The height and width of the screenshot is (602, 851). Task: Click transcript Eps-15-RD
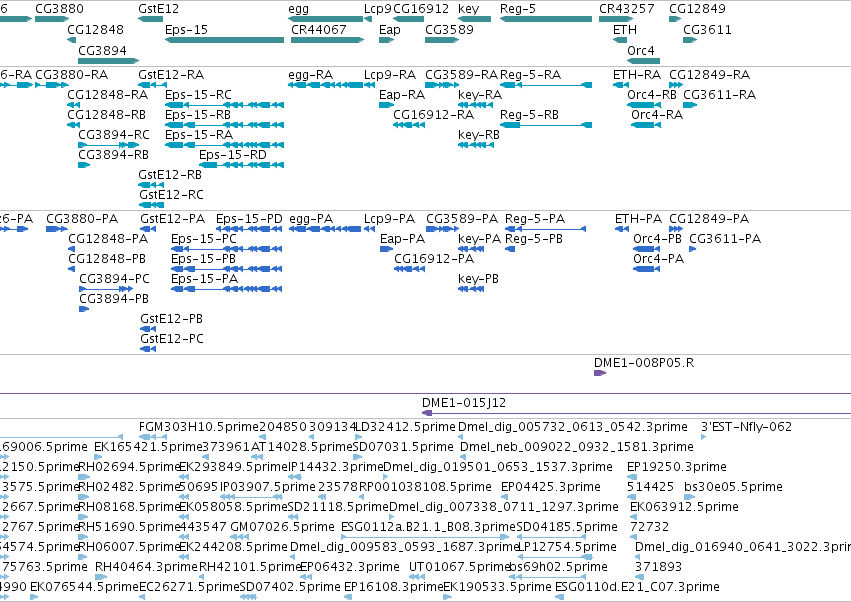233,155
